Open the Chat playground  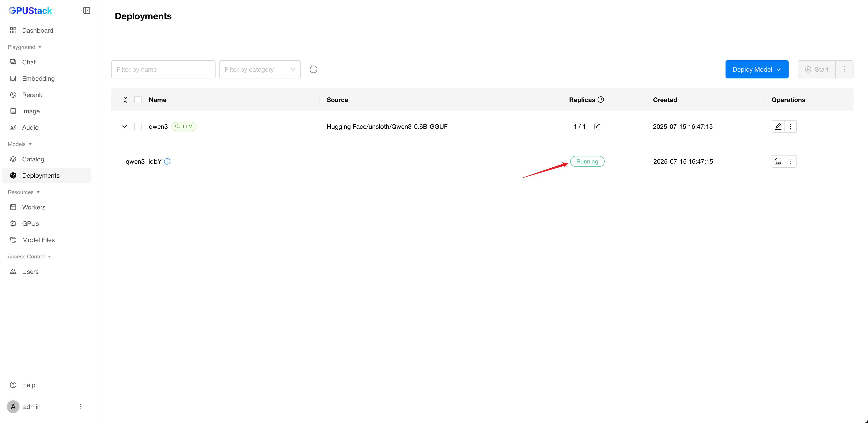[x=47, y=62]
